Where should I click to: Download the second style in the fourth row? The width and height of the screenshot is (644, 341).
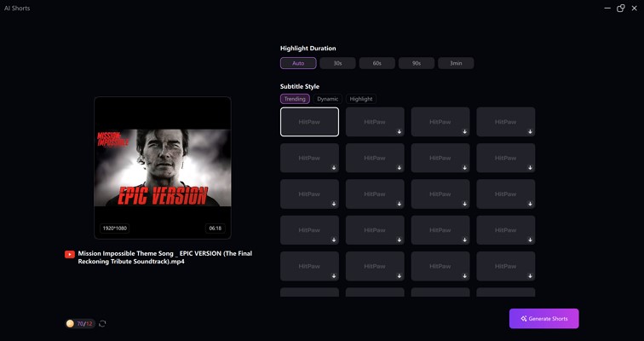click(x=400, y=240)
